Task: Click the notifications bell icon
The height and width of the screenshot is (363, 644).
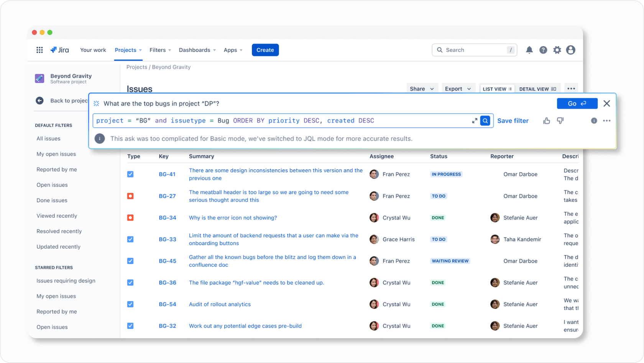Action: 529,50
